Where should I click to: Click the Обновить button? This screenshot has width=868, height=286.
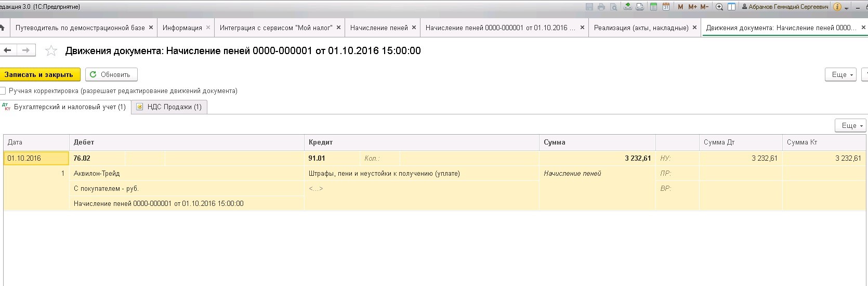(111, 74)
